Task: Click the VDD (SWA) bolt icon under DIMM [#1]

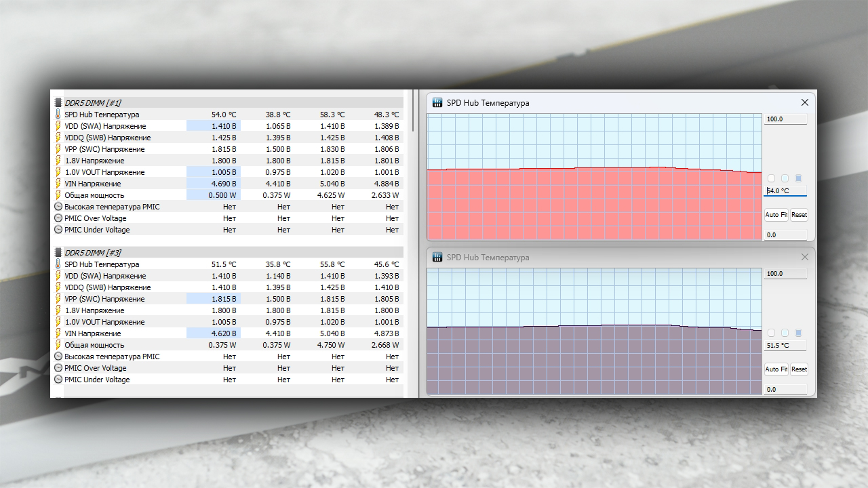Action: 58,126
